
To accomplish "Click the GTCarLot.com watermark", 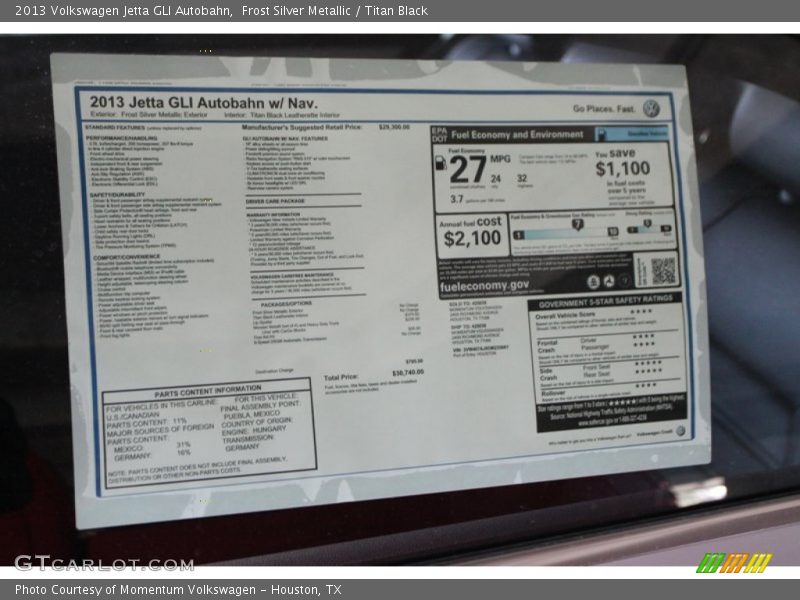I will pyautogui.click(x=104, y=563).
